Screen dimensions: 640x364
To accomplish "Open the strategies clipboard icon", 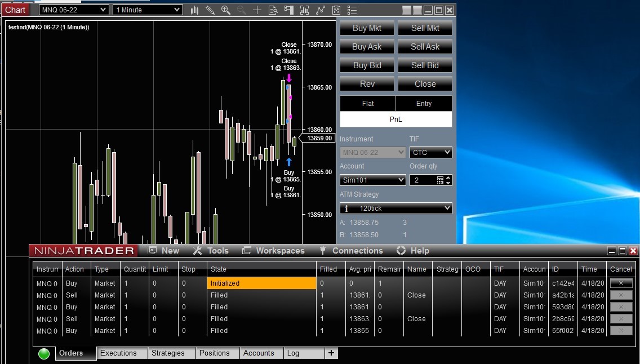I will click(336, 10).
